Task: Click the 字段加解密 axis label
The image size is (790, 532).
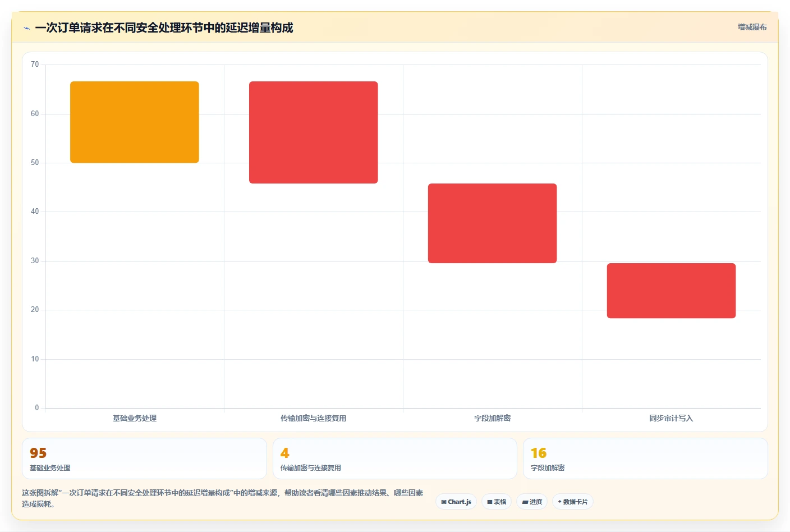Action: point(493,418)
